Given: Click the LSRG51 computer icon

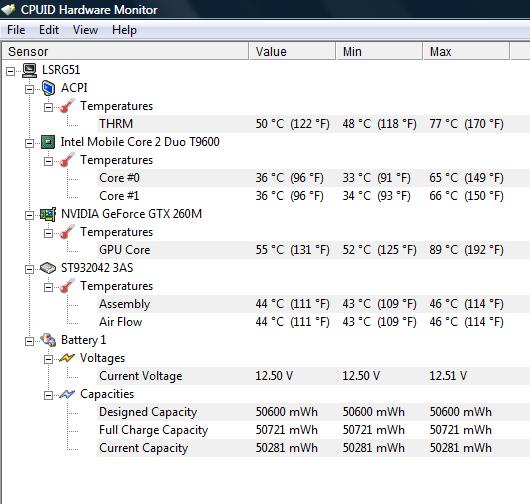Looking at the screenshot, I should 29,70.
